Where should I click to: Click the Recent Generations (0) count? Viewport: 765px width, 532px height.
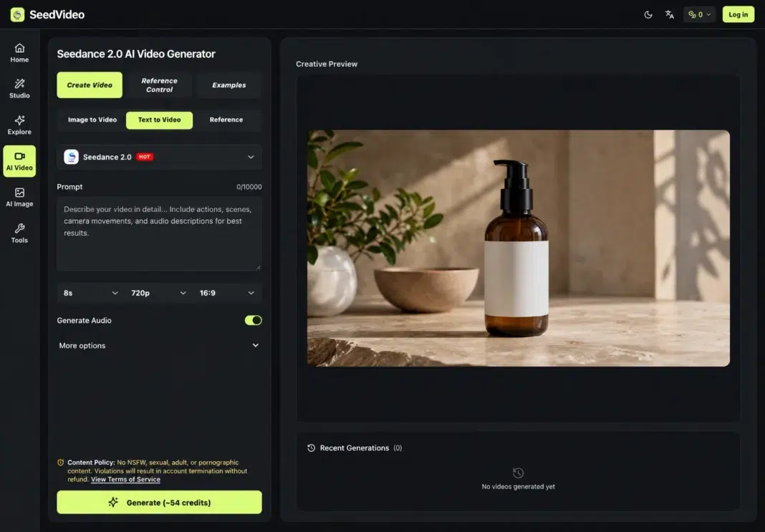click(398, 448)
